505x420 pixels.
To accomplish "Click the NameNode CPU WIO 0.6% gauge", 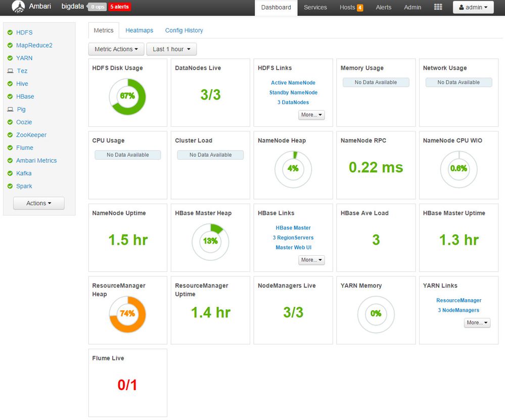I will pyautogui.click(x=458, y=169).
